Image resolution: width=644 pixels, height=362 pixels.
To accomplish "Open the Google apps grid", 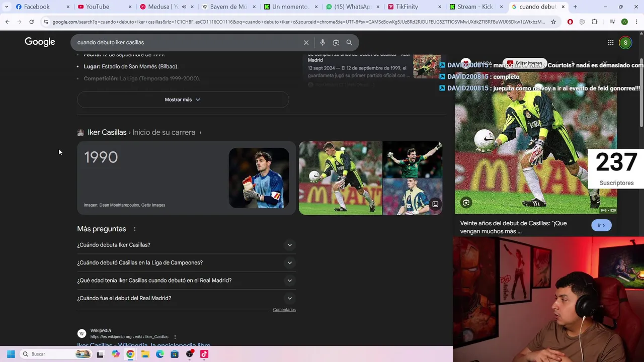I will [x=610, y=43].
